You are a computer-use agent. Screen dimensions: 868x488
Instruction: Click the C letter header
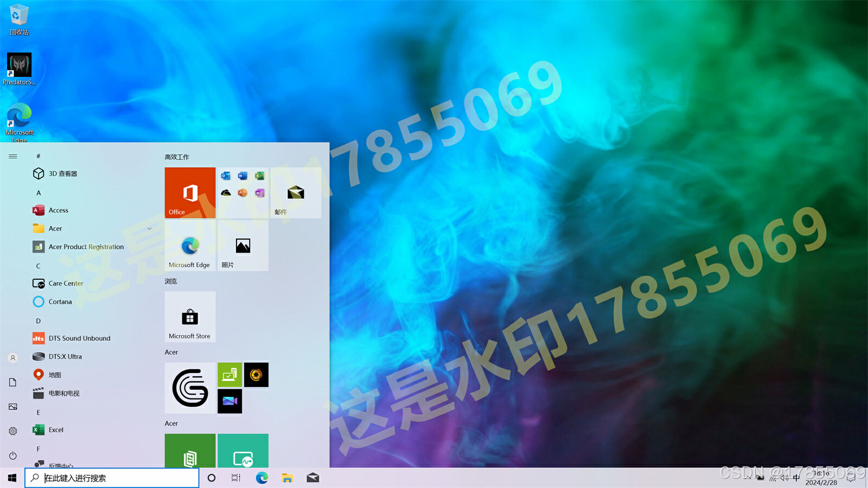[x=39, y=266]
